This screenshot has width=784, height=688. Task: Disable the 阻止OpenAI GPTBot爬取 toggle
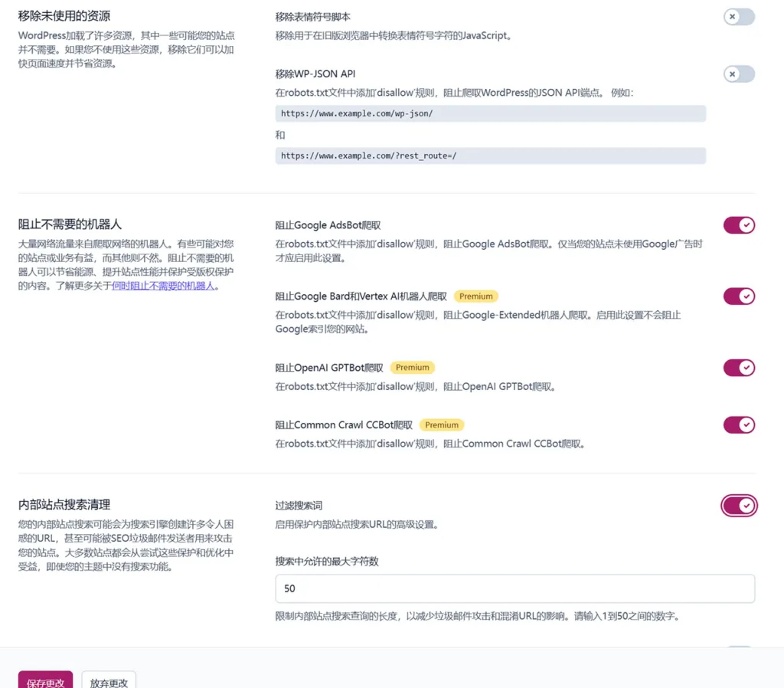point(739,368)
